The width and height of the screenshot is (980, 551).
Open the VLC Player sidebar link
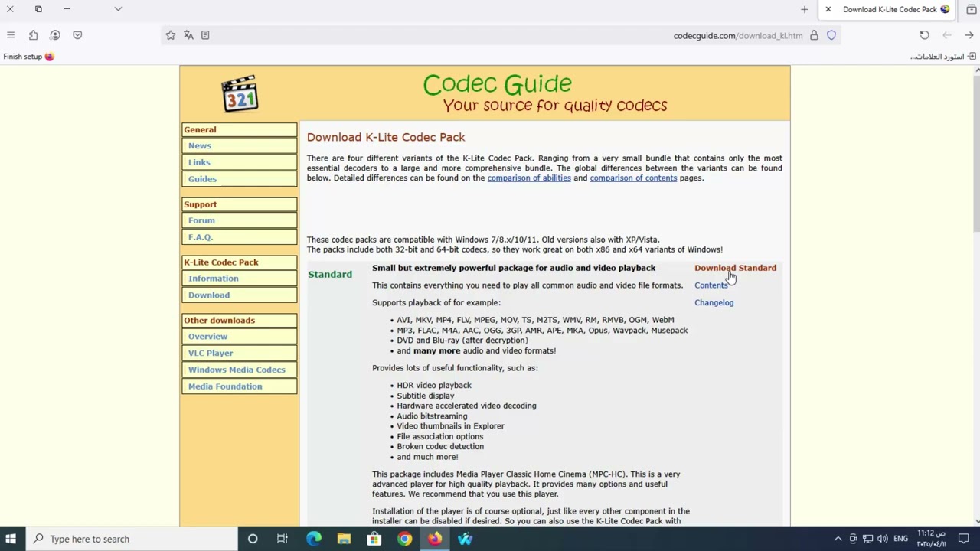click(211, 354)
